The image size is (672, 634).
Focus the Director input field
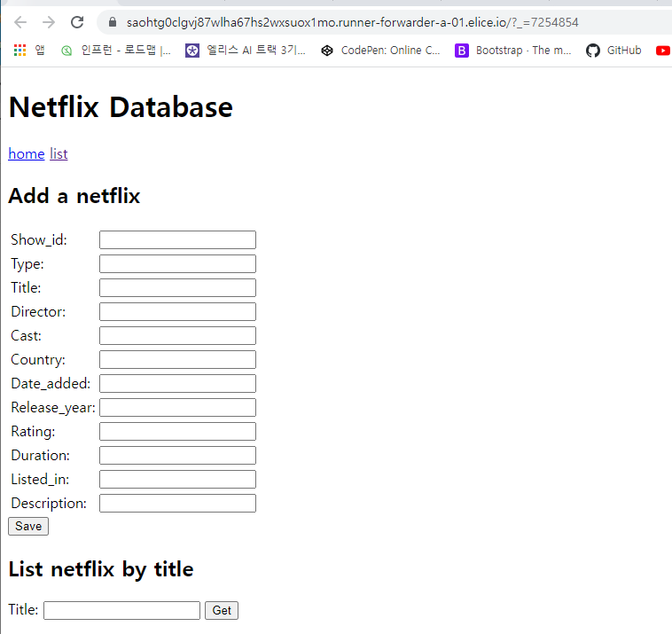(178, 311)
